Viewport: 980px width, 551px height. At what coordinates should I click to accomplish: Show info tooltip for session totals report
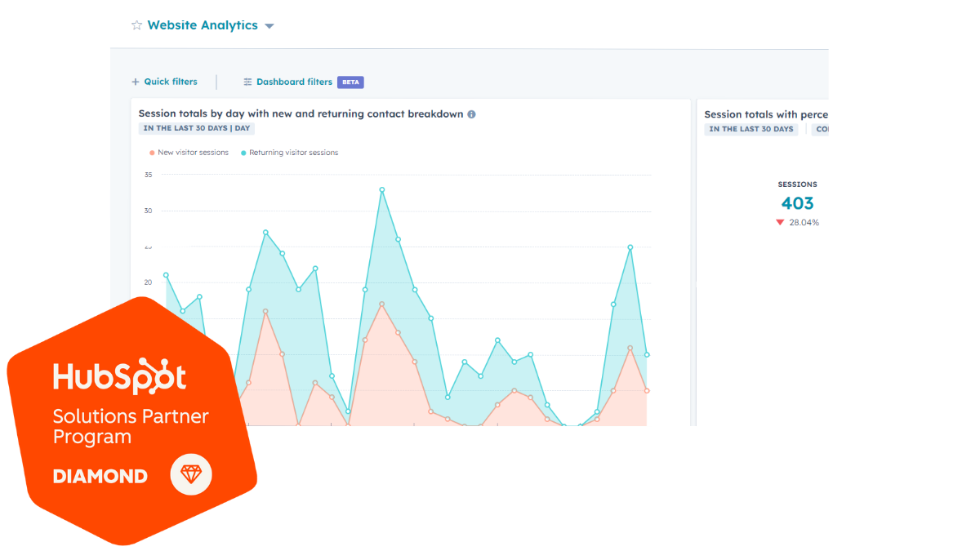coord(471,114)
